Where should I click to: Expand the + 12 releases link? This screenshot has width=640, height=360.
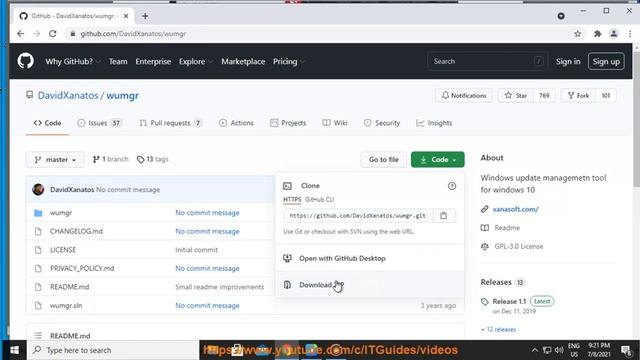[x=498, y=329]
